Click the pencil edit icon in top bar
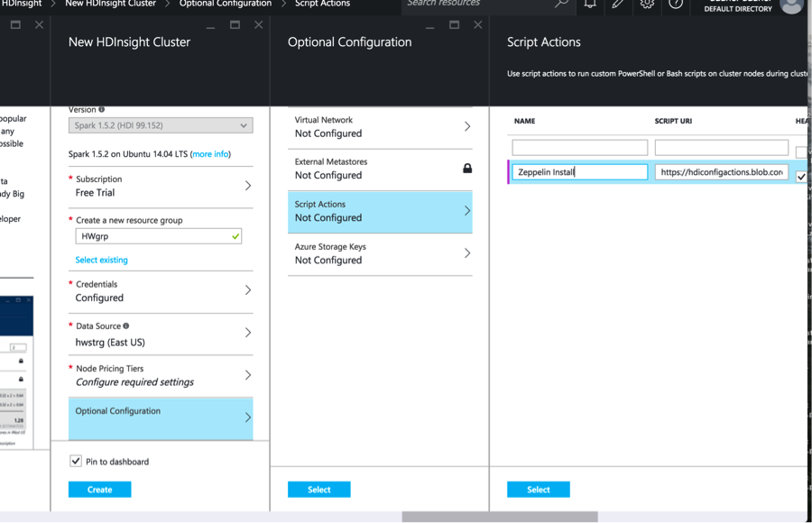The height and width of the screenshot is (523, 812). tap(618, 5)
